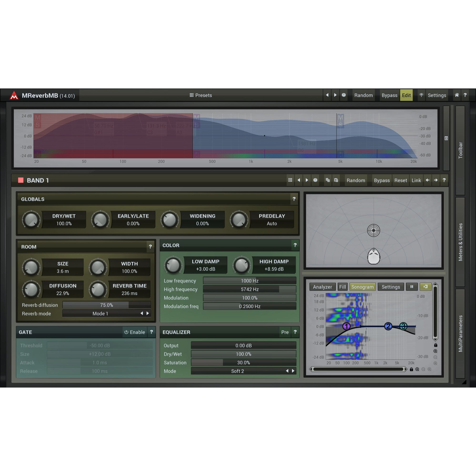Select equalizer band node 2
The image size is (476, 476).
coord(388,326)
